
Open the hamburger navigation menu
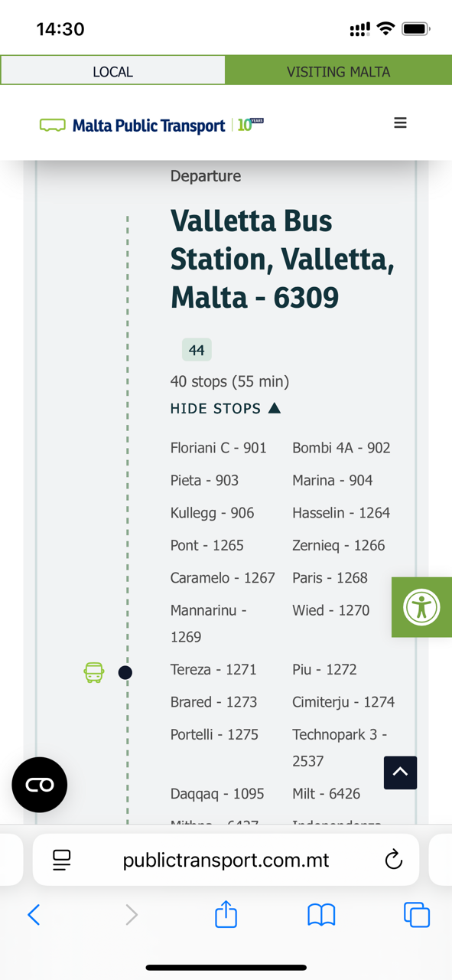(400, 122)
